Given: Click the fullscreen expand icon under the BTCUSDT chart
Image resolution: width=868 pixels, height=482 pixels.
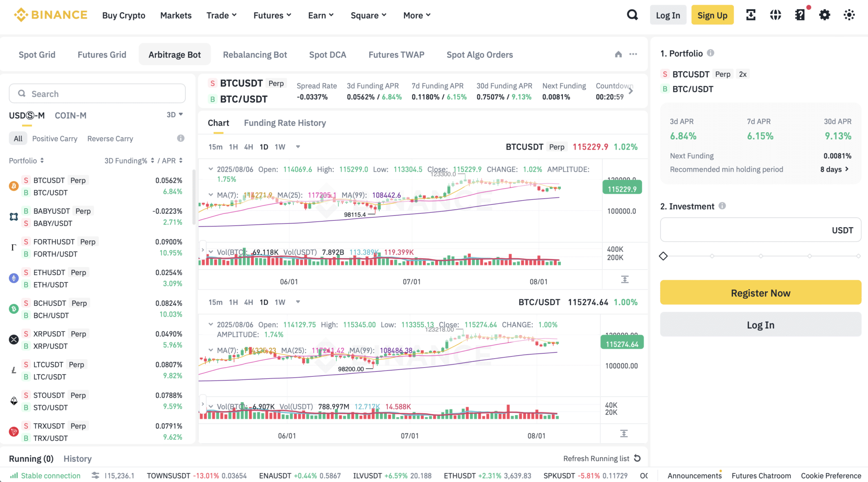Looking at the screenshot, I should tap(624, 279).
